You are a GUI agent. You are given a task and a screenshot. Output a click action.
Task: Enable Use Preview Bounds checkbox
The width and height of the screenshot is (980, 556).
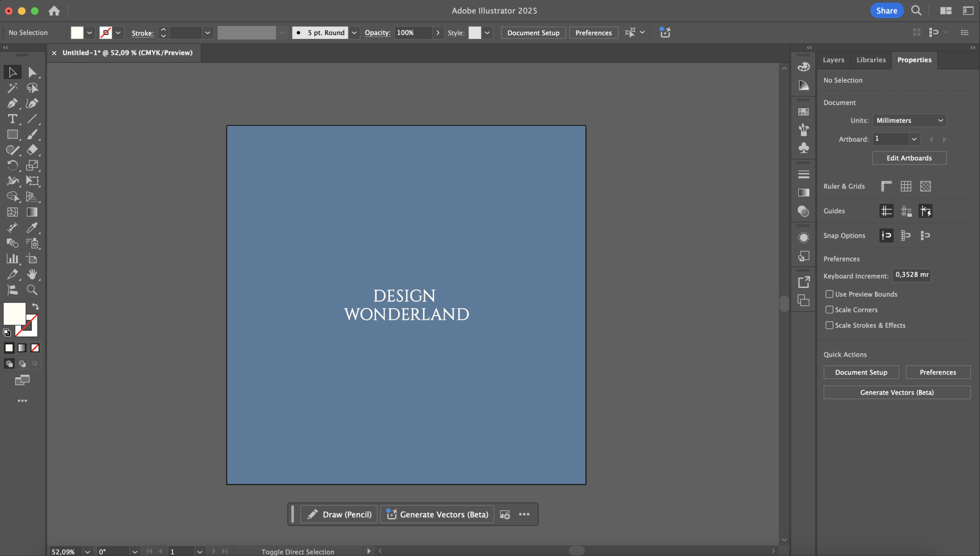pyautogui.click(x=829, y=294)
